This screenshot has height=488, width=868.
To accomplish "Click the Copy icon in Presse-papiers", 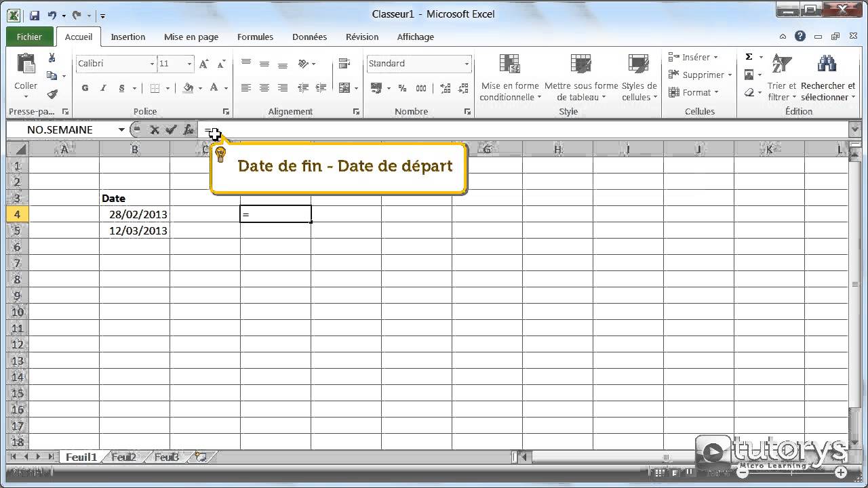I will [52, 75].
